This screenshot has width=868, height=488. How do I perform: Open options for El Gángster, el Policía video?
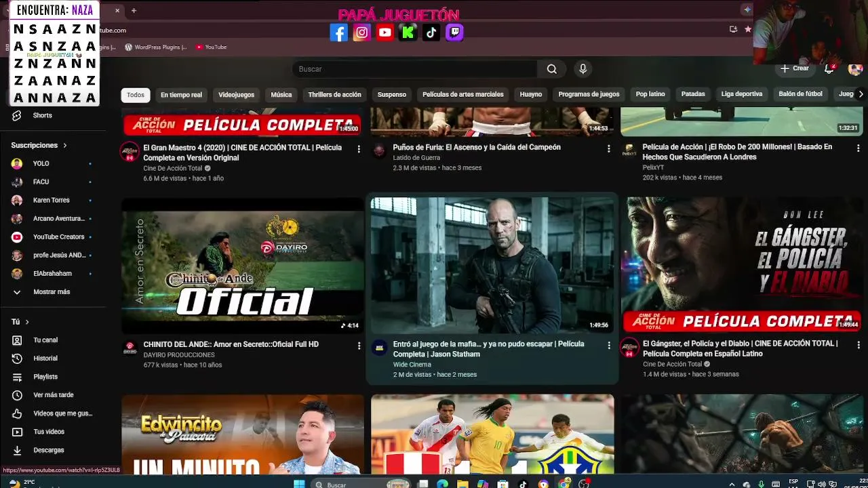click(x=858, y=346)
